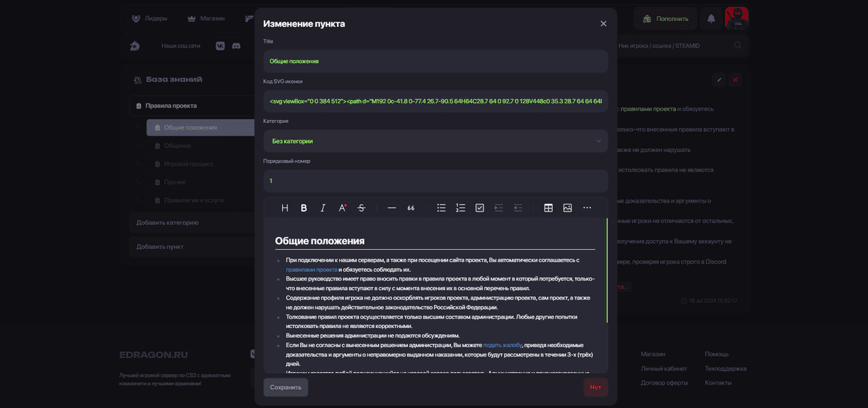
Task: Follow the подать жалобу link in editor
Action: click(x=502, y=345)
